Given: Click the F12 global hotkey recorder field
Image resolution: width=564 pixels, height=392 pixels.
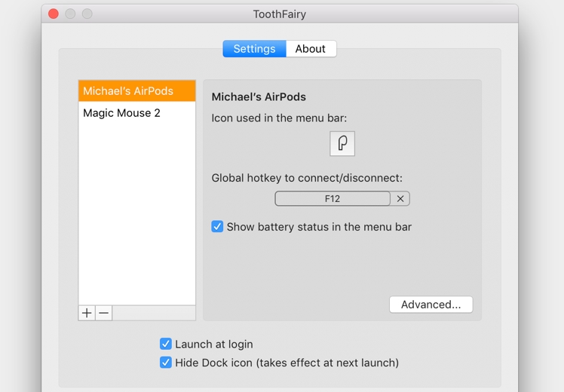Looking at the screenshot, I should [333, 199].
